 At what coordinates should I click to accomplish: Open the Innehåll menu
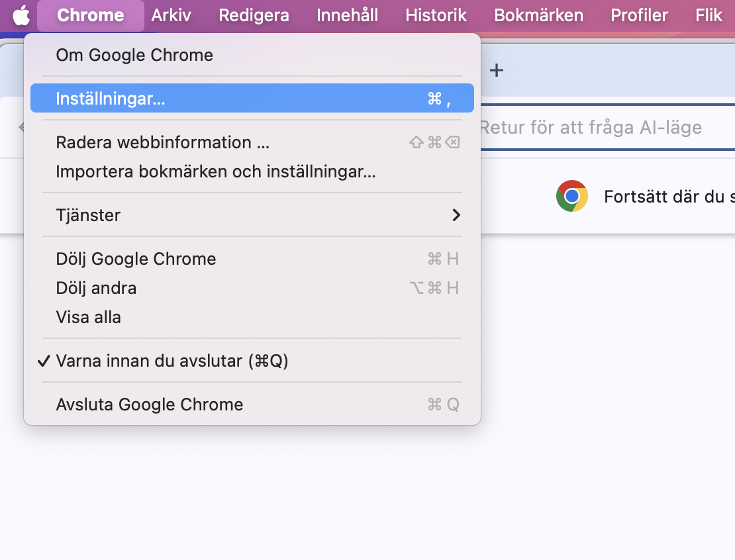pos(348,15)
